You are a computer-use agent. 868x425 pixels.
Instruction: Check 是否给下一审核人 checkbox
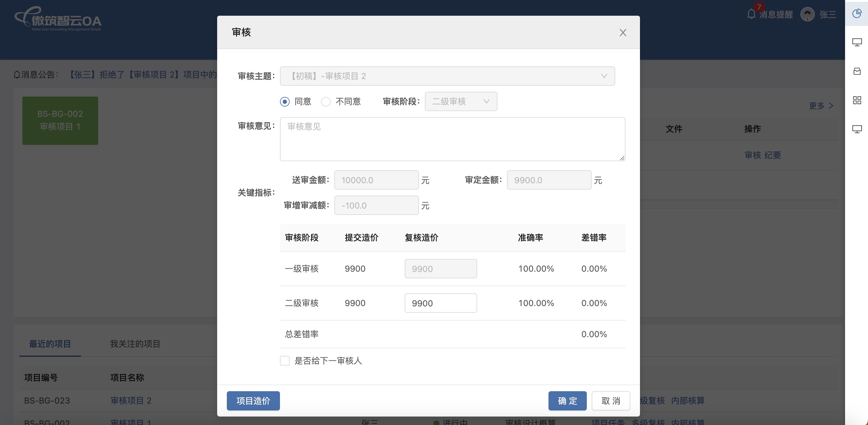click(285, 361)
